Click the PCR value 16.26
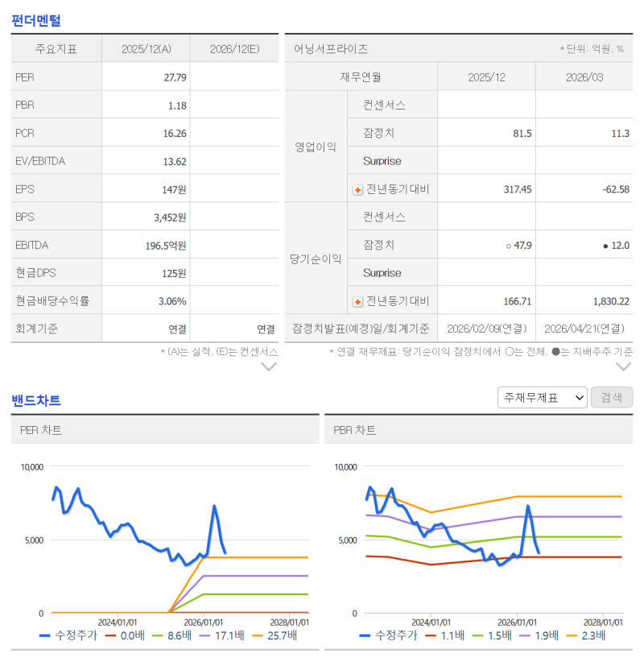 point(175,134)
